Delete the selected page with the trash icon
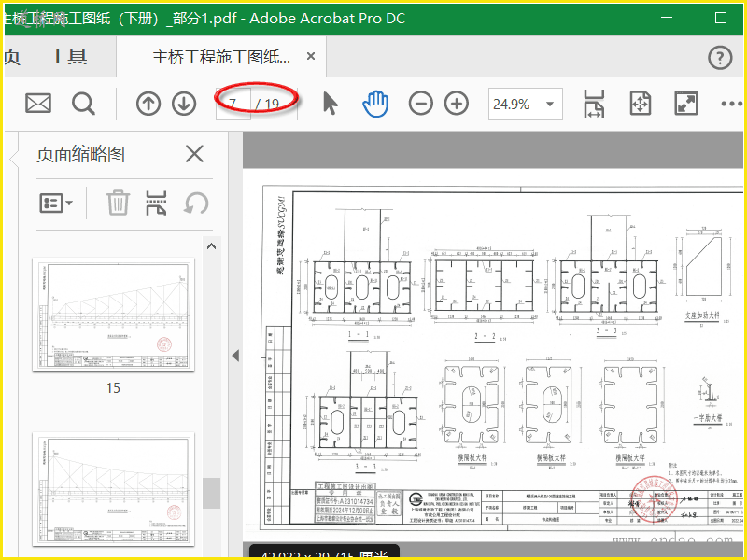 118,203
